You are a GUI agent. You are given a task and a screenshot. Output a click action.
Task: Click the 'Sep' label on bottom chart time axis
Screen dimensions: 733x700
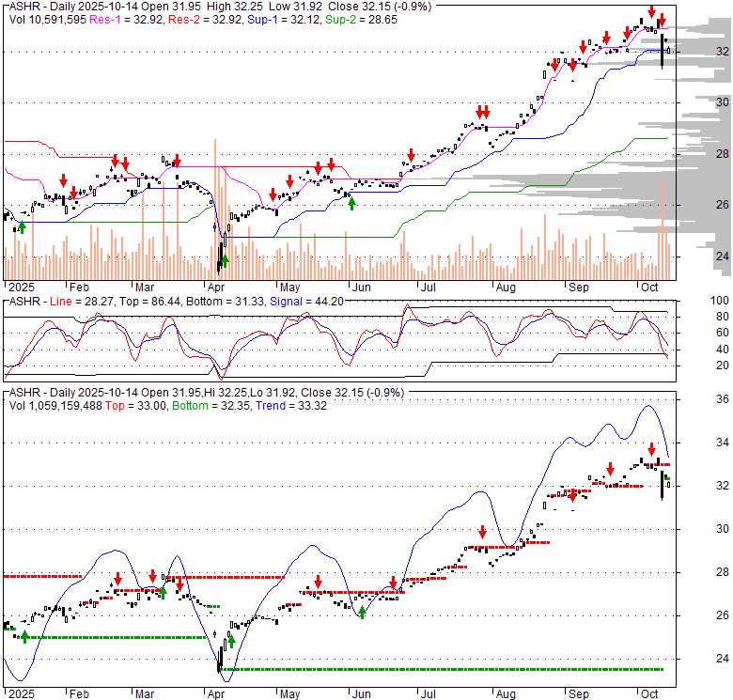578,694
